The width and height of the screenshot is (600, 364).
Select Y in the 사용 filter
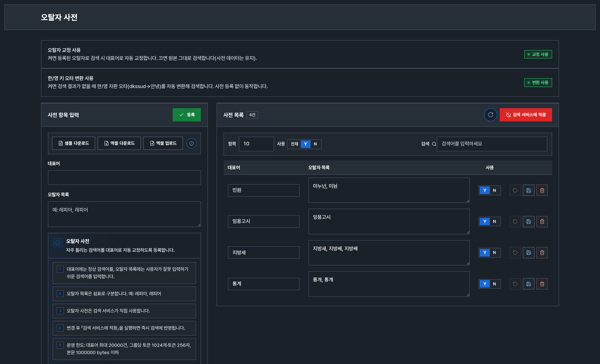[x=305, y=144]
